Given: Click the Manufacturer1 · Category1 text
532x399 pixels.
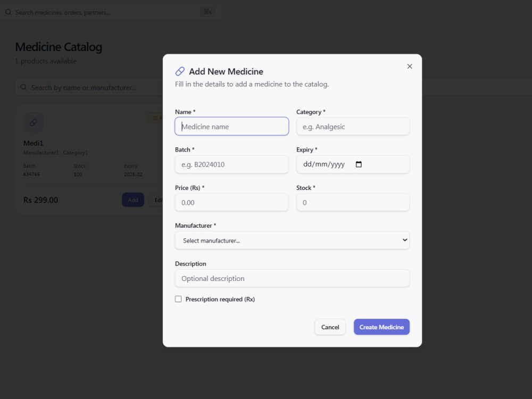Looking at the screenshot, I should click(x=56, y=153).
